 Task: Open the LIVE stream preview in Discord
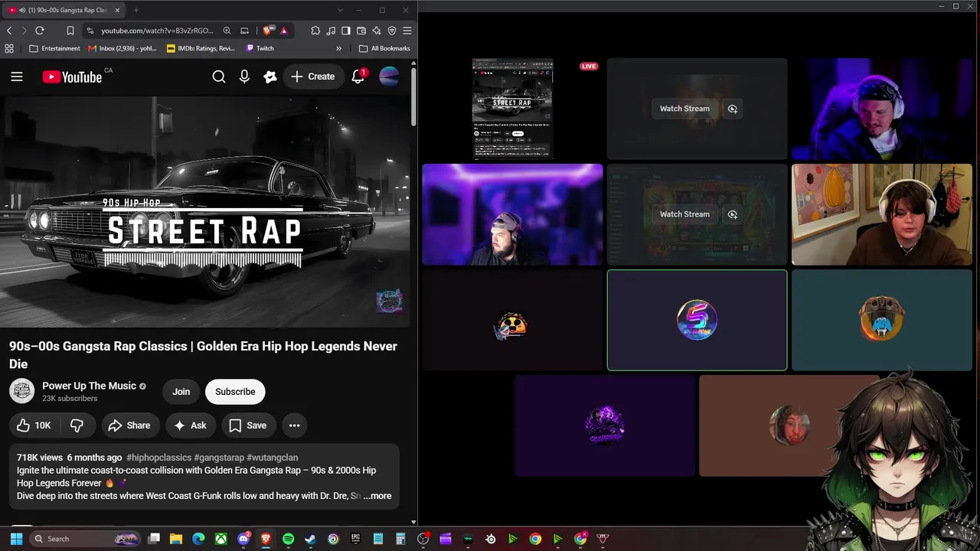pos(512,109)
